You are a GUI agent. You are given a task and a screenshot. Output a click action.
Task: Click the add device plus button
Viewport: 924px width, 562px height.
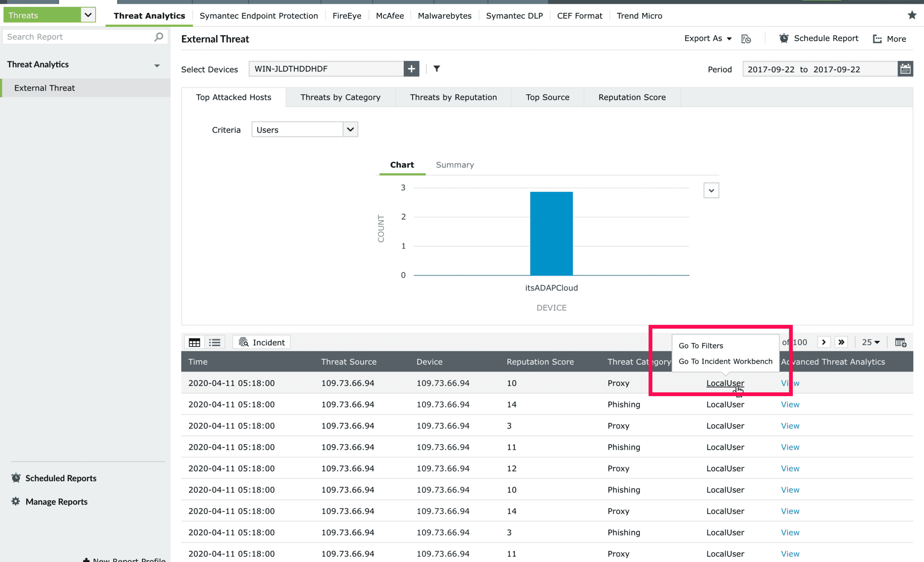(411, 69)
